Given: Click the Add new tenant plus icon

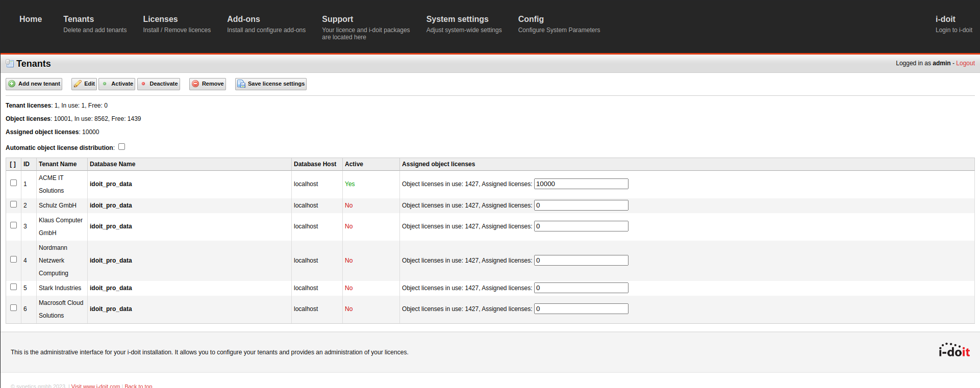Looking at the screenshot, I should point(12,84).
